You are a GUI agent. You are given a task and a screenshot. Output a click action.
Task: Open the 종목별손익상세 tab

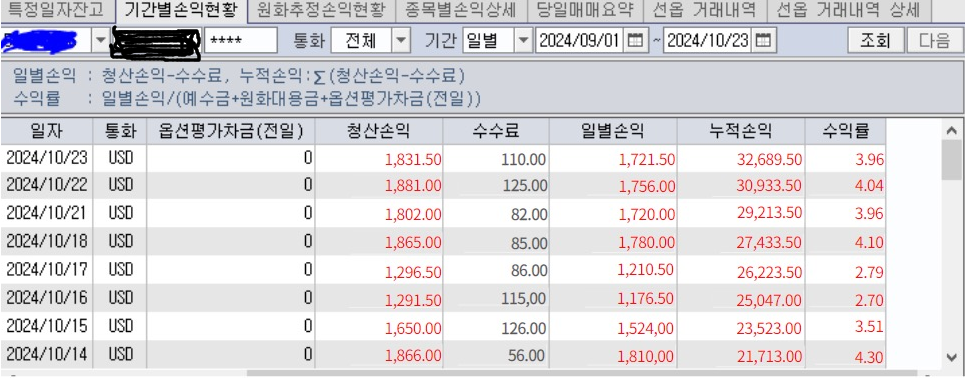(461, 10)
